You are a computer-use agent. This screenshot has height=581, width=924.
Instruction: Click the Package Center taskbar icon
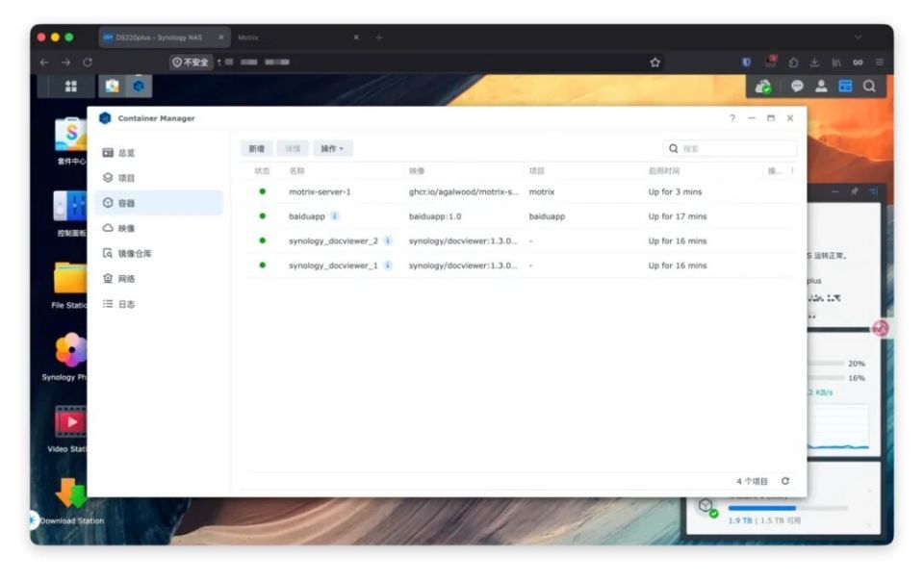coord(112,86)
